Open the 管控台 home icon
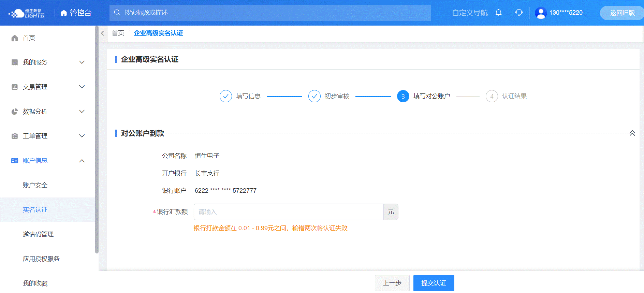Viewport: 644px width, 293px height. [64, 13]
